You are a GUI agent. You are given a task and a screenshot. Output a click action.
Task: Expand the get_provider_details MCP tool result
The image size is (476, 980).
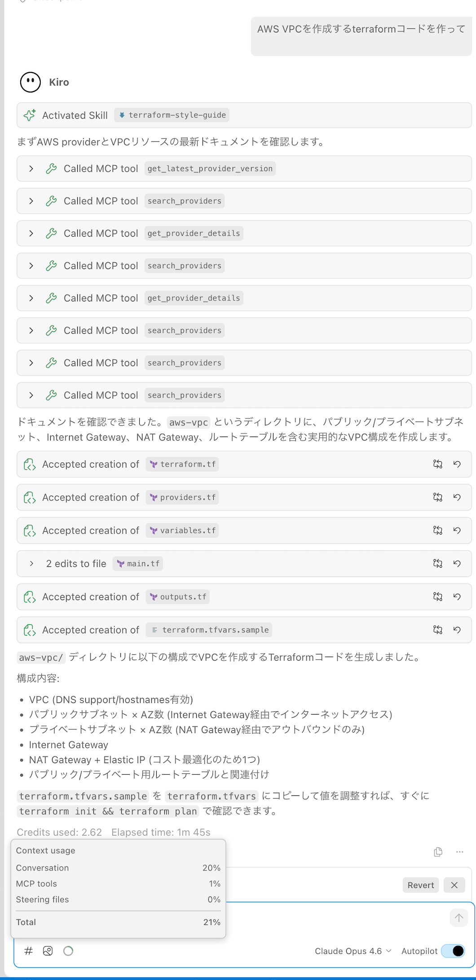(x=31, y=233)
